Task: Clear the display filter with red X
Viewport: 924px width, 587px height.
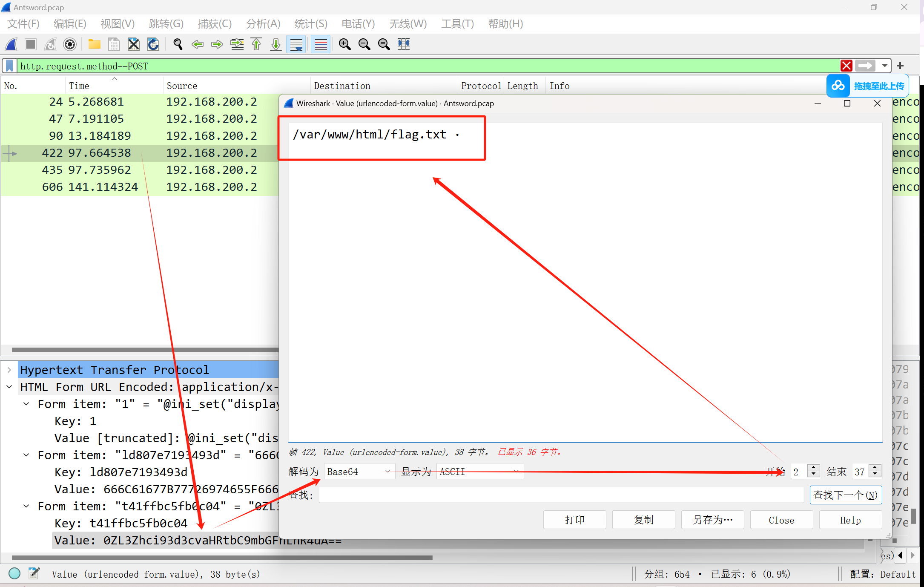Action: pyautogui.click(x=846, y=66)
